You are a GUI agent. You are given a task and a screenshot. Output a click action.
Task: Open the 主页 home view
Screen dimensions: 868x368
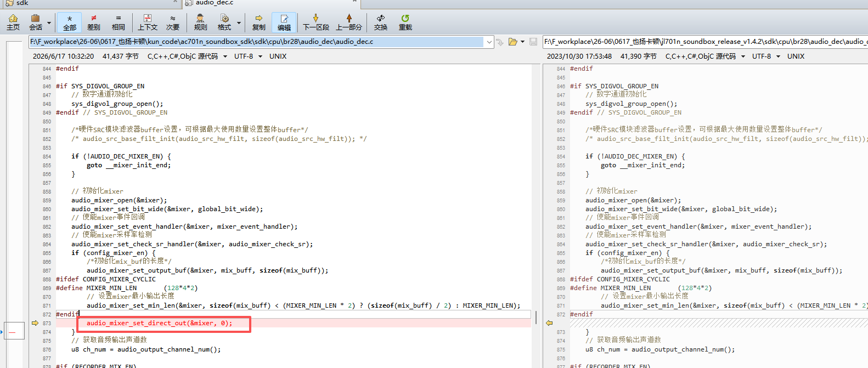tap(13, 22)
